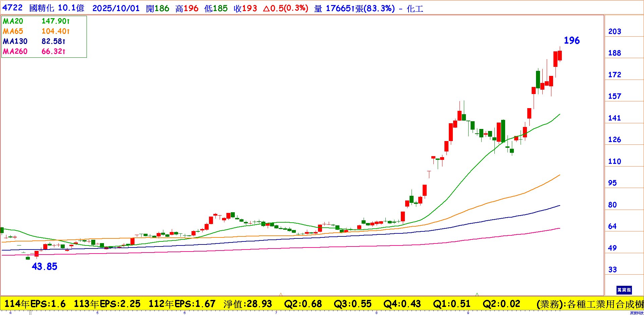Click the 萬寶龍 logo badge

(x=624, y=290)
